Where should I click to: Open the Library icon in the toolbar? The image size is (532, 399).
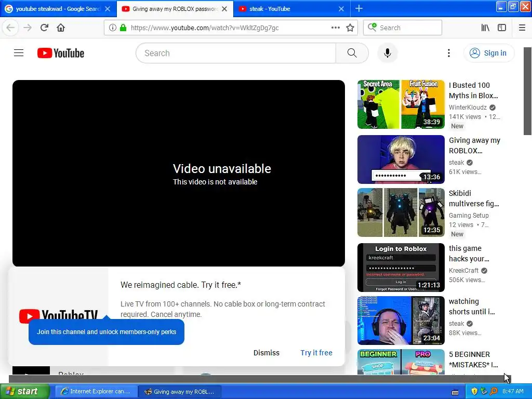click(x=485, y=28)
